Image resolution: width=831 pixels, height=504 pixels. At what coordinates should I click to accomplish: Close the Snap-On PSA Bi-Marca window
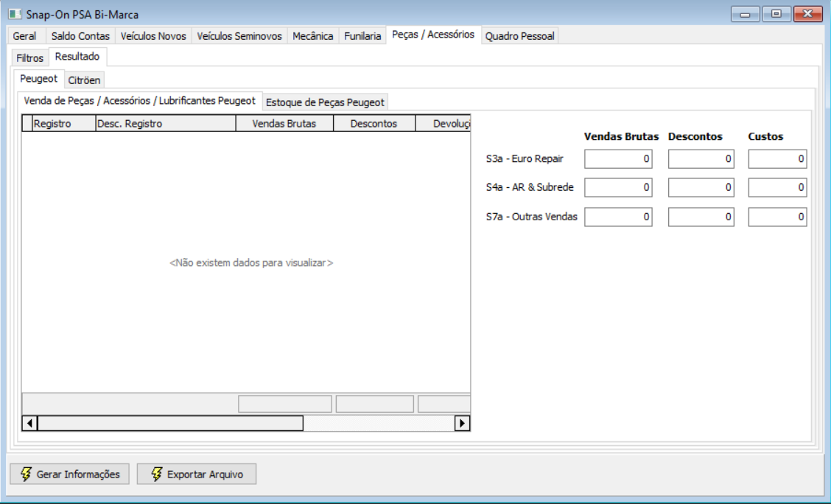click(x=807, y=14)
